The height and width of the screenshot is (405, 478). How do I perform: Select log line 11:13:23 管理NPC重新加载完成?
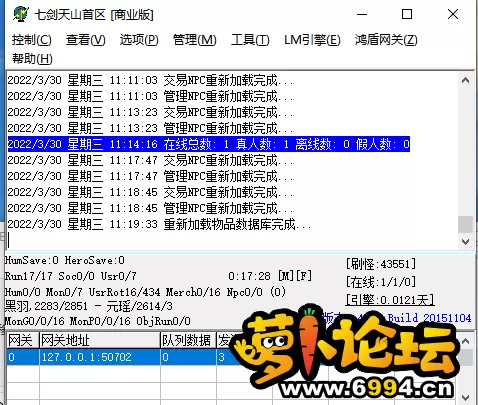150,128
